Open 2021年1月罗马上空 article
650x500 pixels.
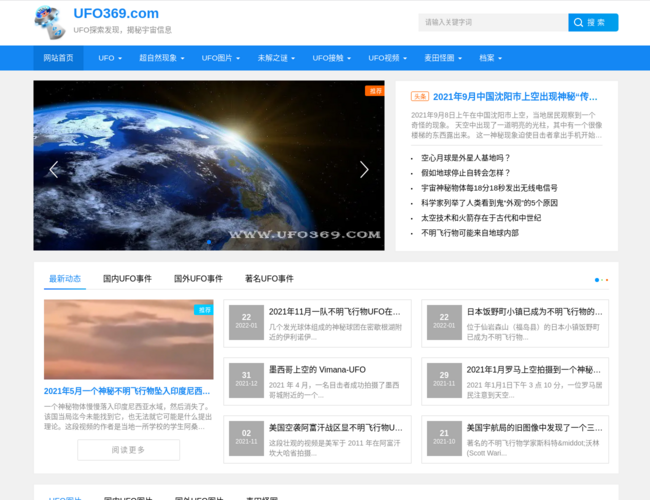point(534,370)
